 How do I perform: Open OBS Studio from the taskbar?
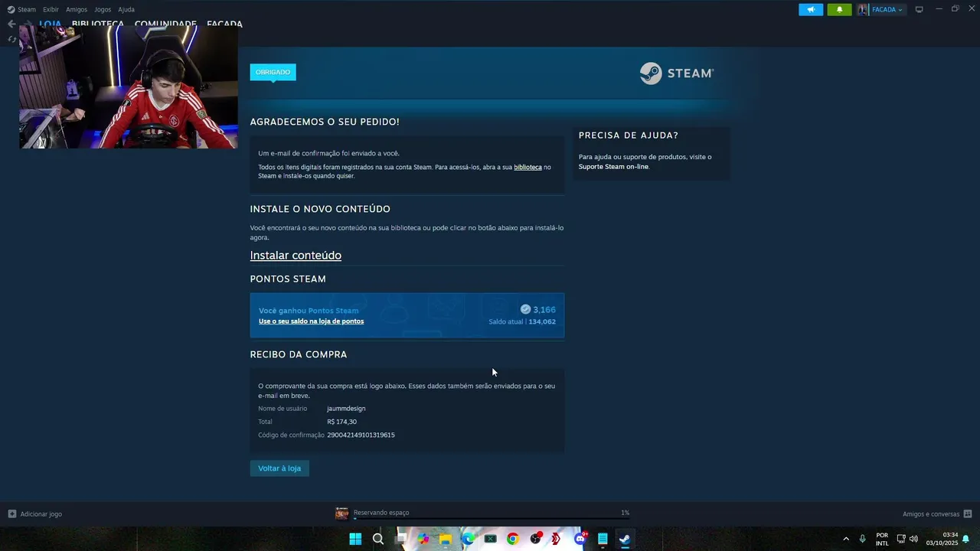click(x=535, y=539)
